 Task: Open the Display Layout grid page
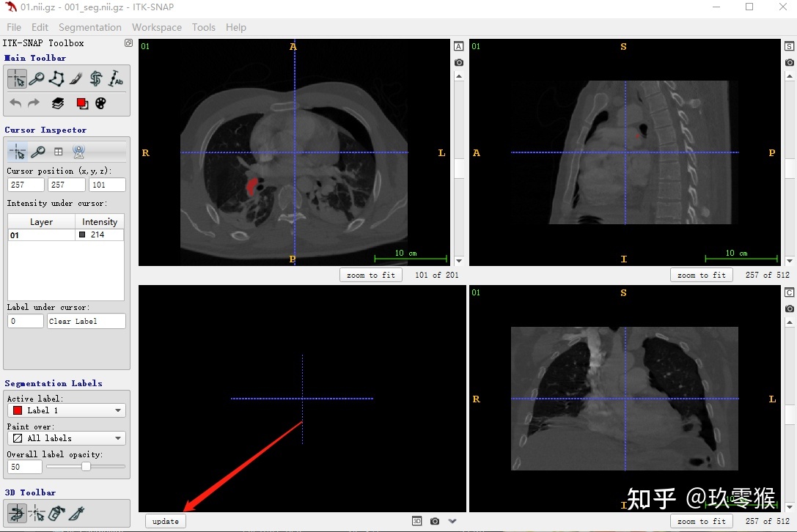point(59,152)
